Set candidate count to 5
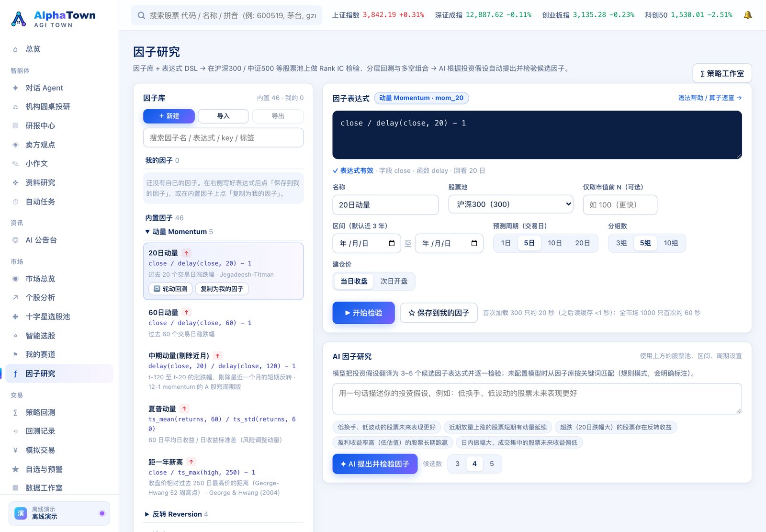766x532 pixels. coord(492,464)
